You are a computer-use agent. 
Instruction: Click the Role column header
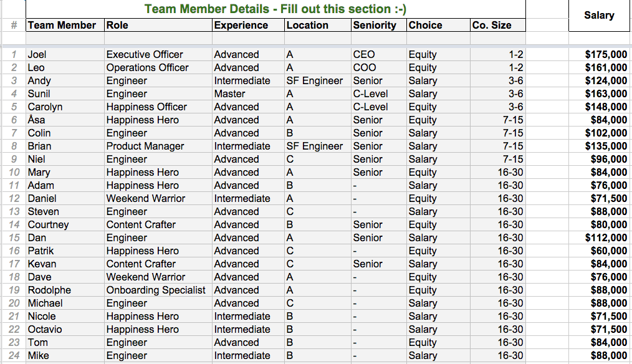tap(117, 26)
